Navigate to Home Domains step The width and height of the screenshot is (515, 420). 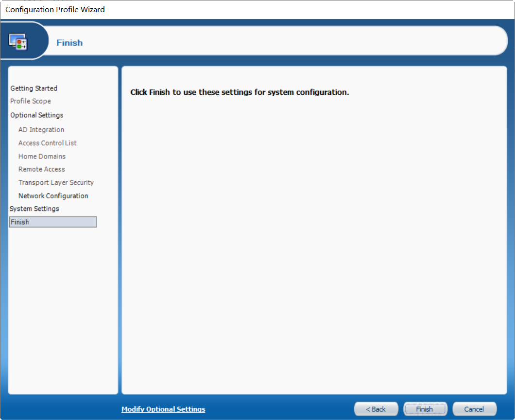42,157
